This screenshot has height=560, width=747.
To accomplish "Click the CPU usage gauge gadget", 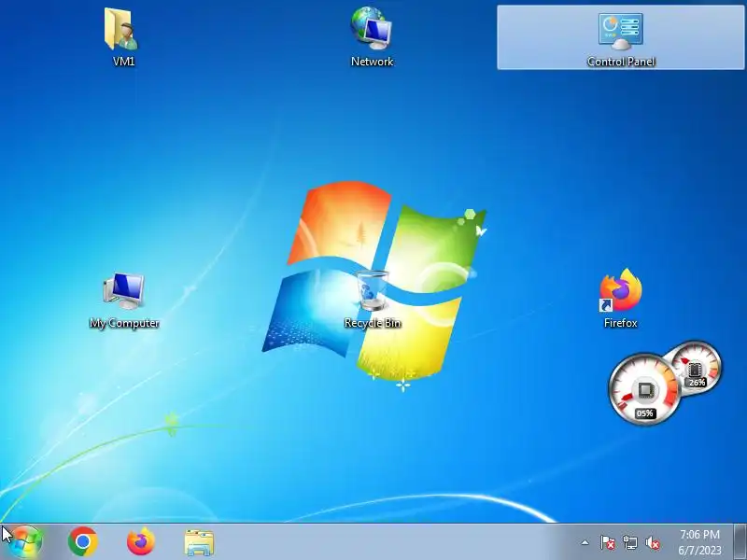I will [x=644, y=388].
